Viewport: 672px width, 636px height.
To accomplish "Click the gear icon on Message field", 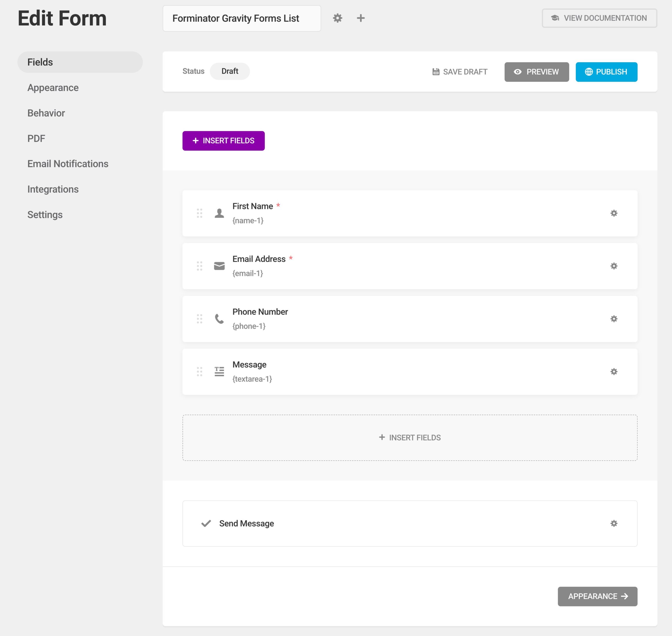I will (x=614, y=371).
